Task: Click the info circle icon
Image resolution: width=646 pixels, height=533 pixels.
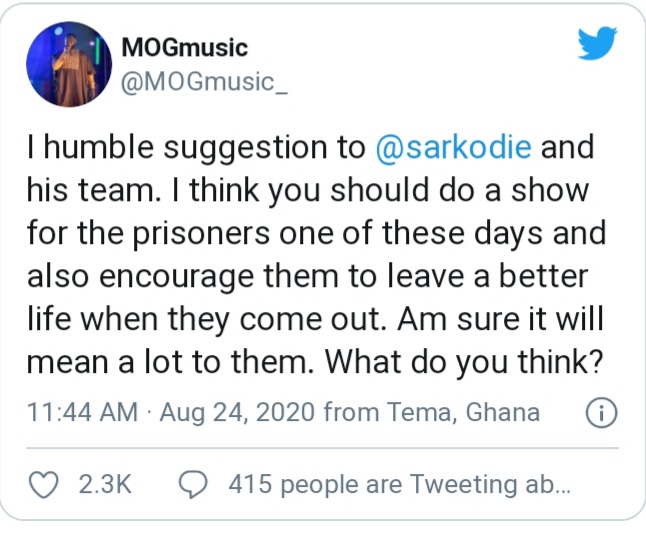Action: [x=599, y=412]
